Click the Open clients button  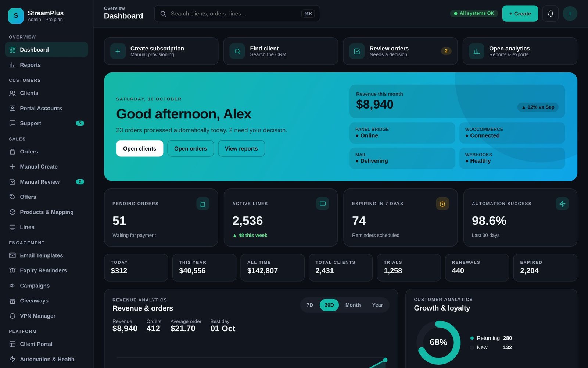click(140, 148)
